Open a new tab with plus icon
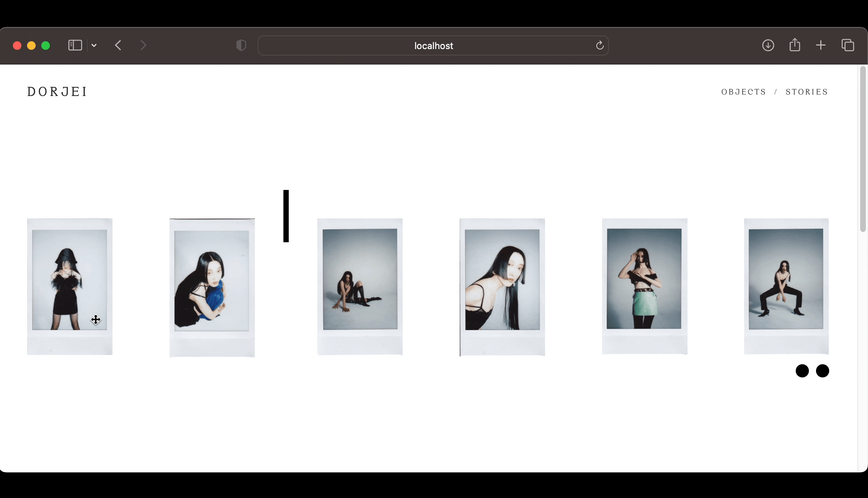 click(x=821, y=46)
